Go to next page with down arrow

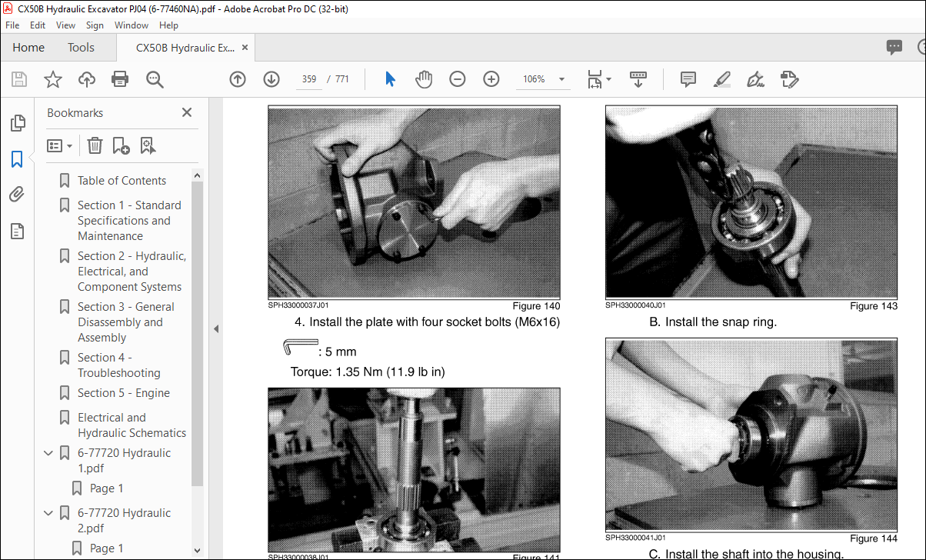271,78
